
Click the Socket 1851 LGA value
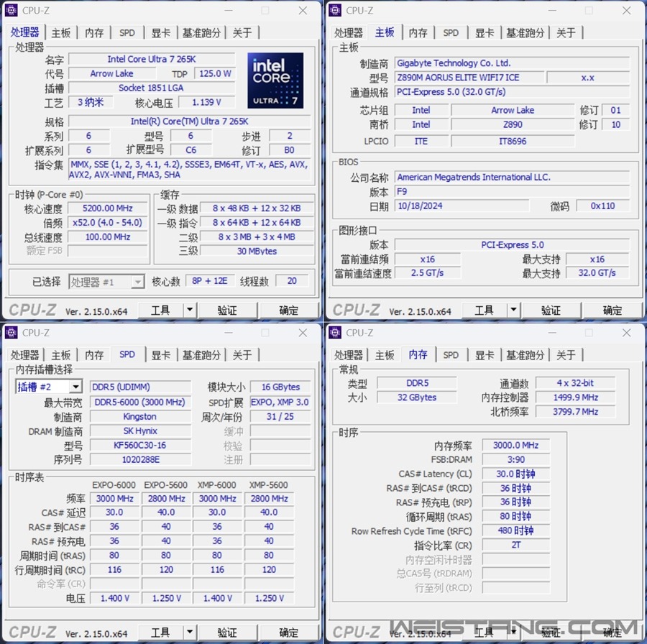(152, 88)
